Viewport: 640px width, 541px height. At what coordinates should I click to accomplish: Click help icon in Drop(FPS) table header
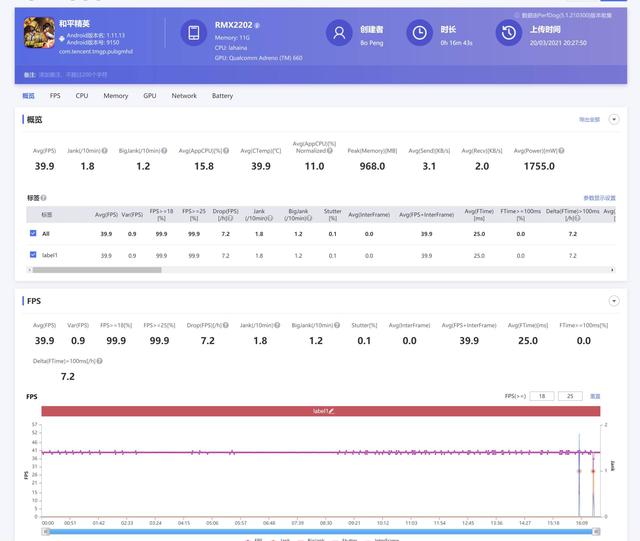231,218
